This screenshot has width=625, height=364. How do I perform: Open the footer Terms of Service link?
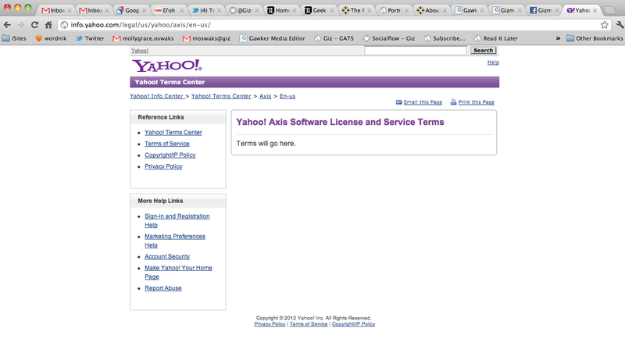[x=309, y=324]
